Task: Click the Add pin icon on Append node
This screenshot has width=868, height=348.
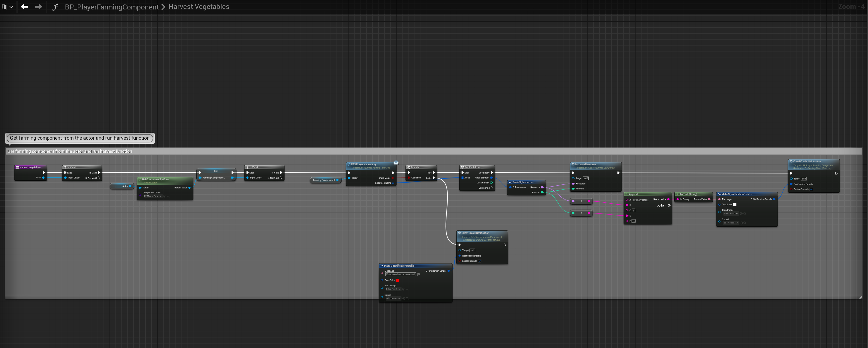Action: [669, 206]
